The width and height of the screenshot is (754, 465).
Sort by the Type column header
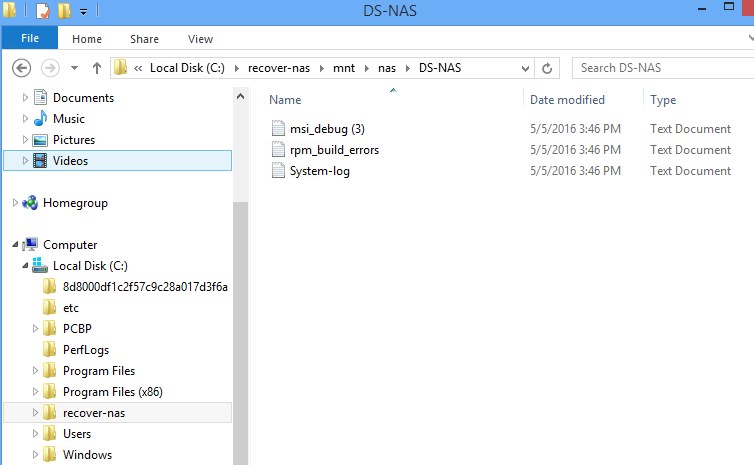[663, 100]
